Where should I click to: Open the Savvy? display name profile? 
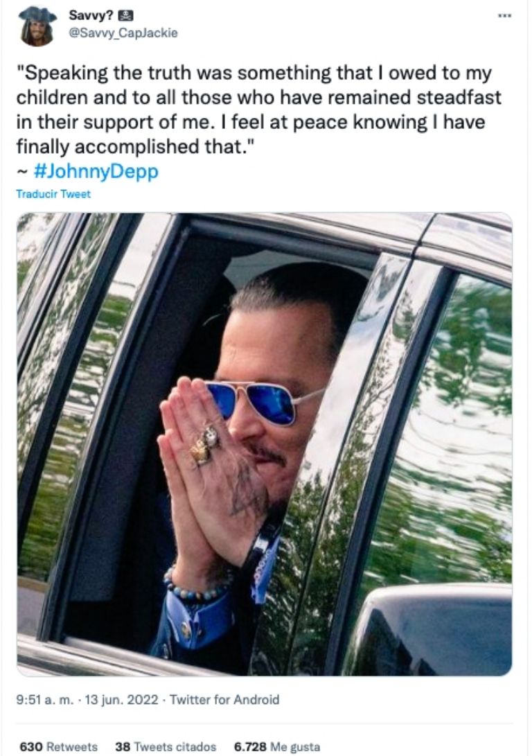(91, 15)
